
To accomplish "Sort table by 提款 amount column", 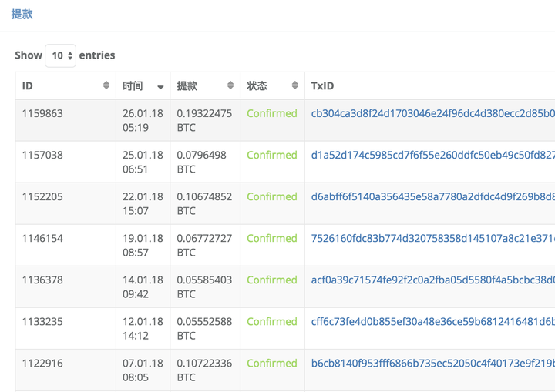I will [205, 85].
